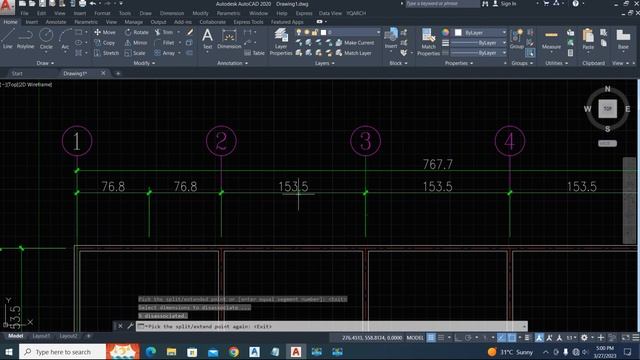The image size is (640, 360).
Task: Open the Express Tools ribbon tab
Action: 248,22
